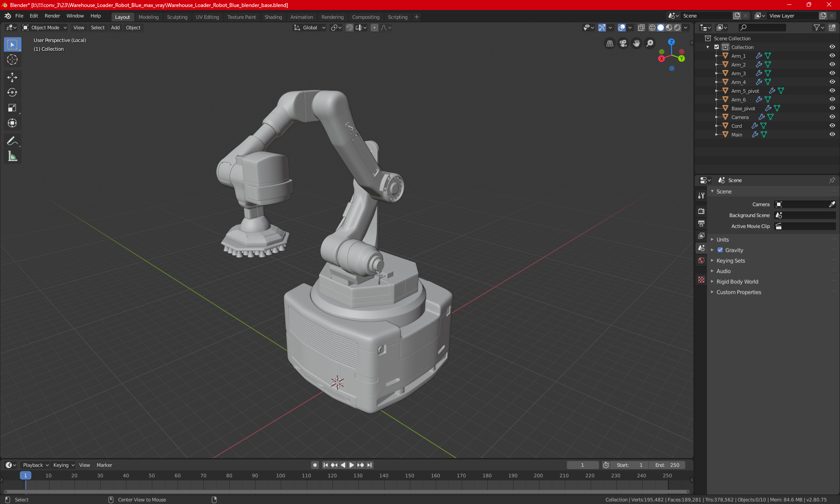This screenshot has height=504, width=840.
Task: Switch to the Shading workspace tab
Action: pos(273,17)
